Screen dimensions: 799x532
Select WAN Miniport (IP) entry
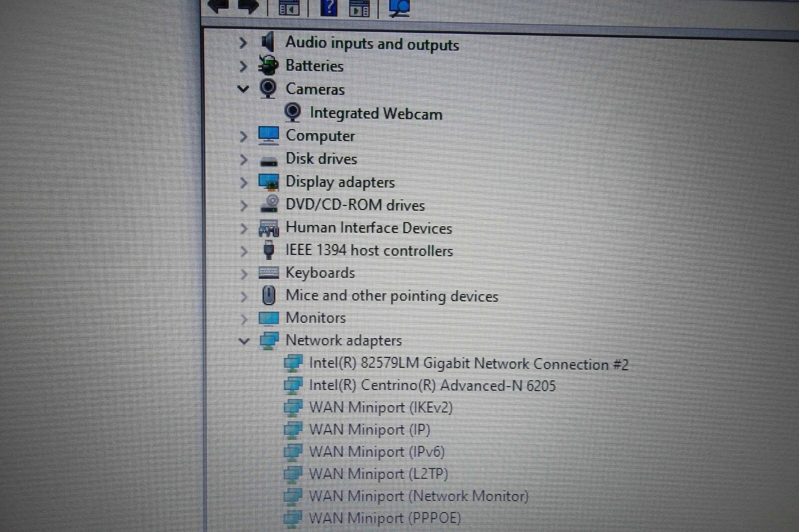[370, 430]
